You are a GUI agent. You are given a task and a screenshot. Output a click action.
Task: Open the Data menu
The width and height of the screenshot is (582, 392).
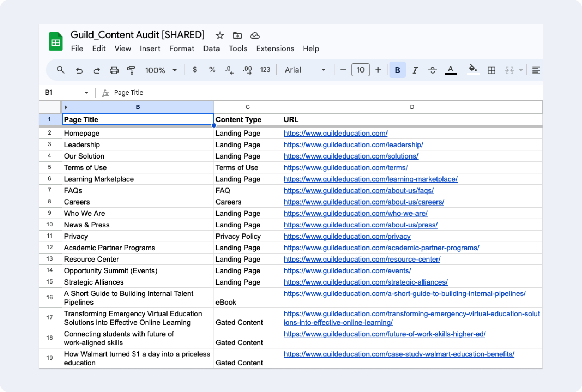211,49
